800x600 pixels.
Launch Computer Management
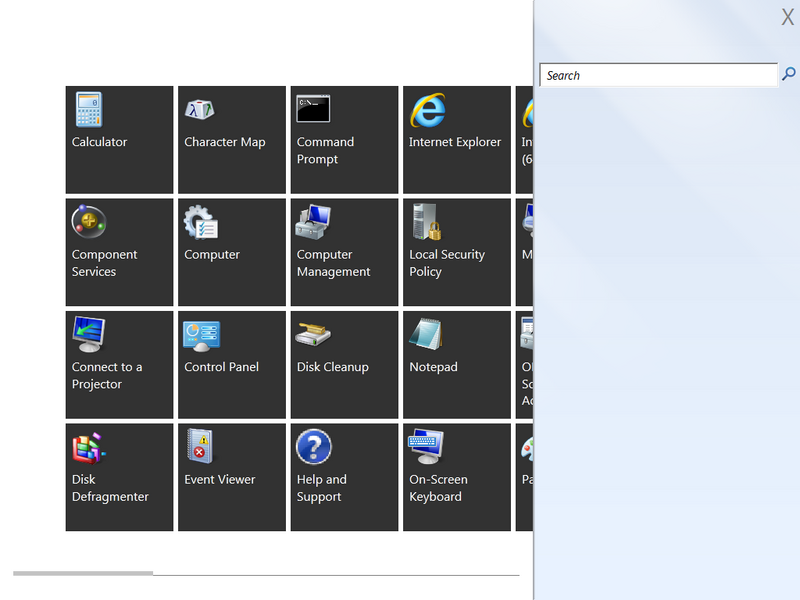344,252
